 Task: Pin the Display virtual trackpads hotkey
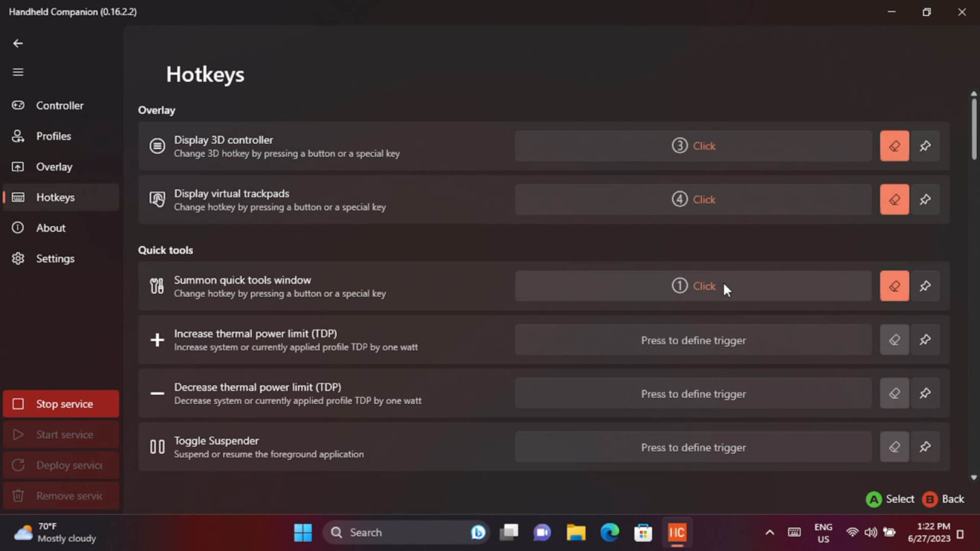925,200
